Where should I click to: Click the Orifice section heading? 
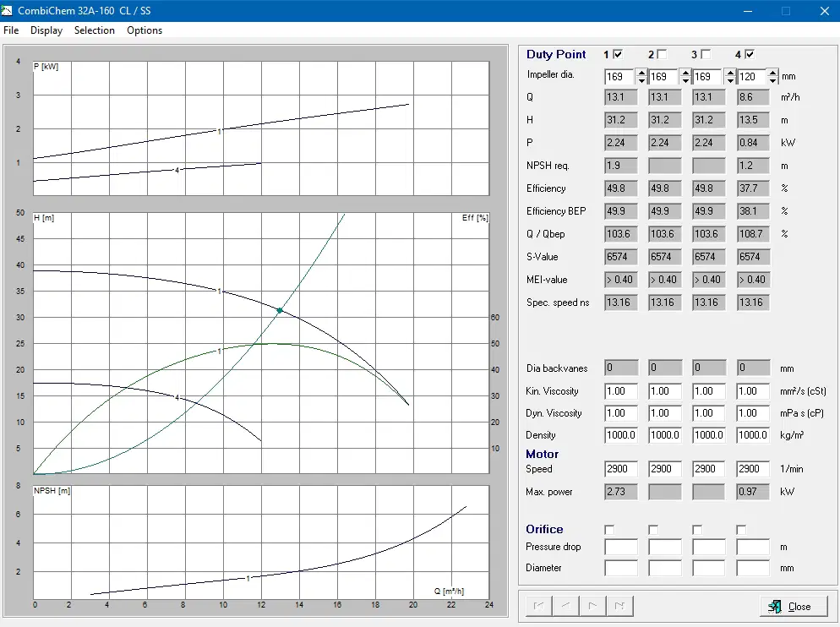coord(544,529)
